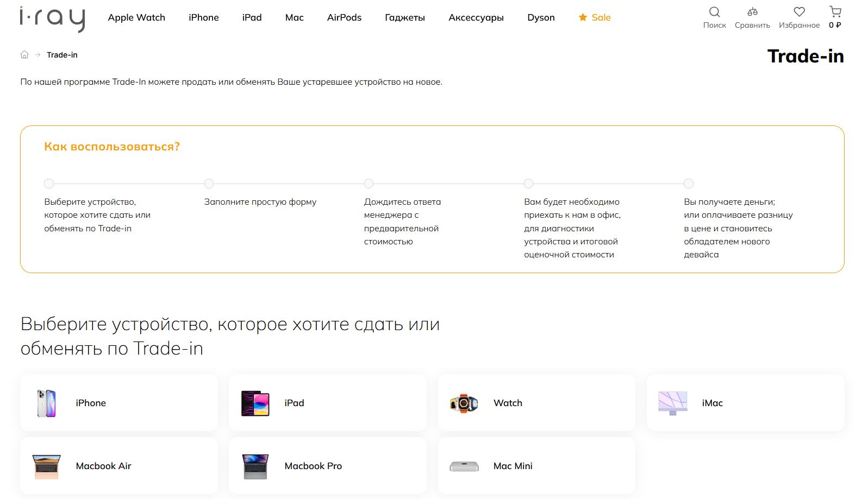Image resolution: width=868 pixels, height=499 pixels.
Task: Click the home breadcrumb icon
Action: click(x=24, y=55)
